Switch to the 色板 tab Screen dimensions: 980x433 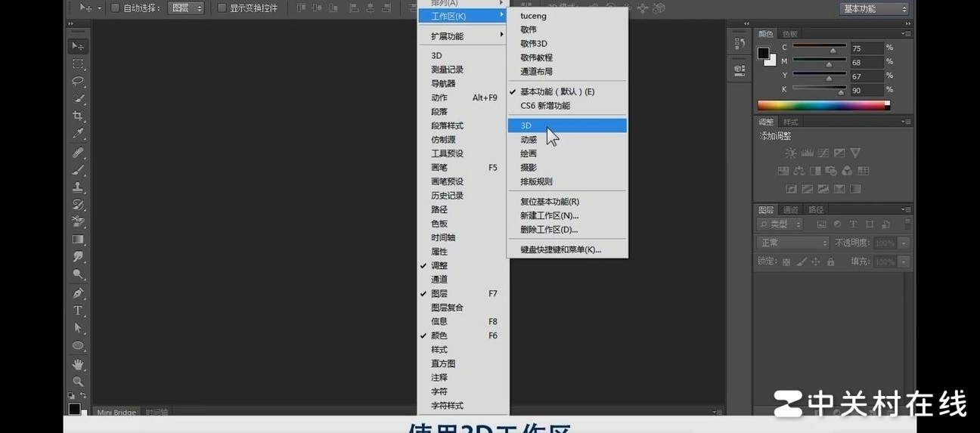pyautogui.click(x=790, y=34)
